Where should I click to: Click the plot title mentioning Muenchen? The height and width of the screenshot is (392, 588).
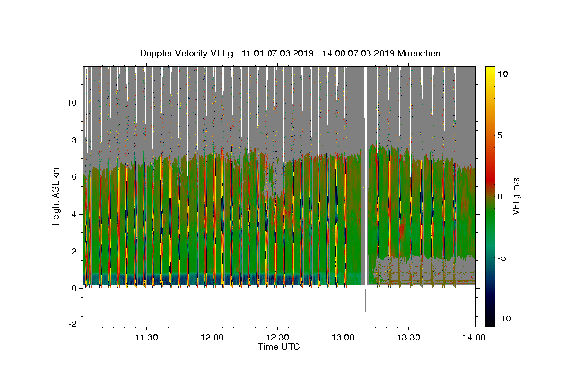tap(290, 53)
